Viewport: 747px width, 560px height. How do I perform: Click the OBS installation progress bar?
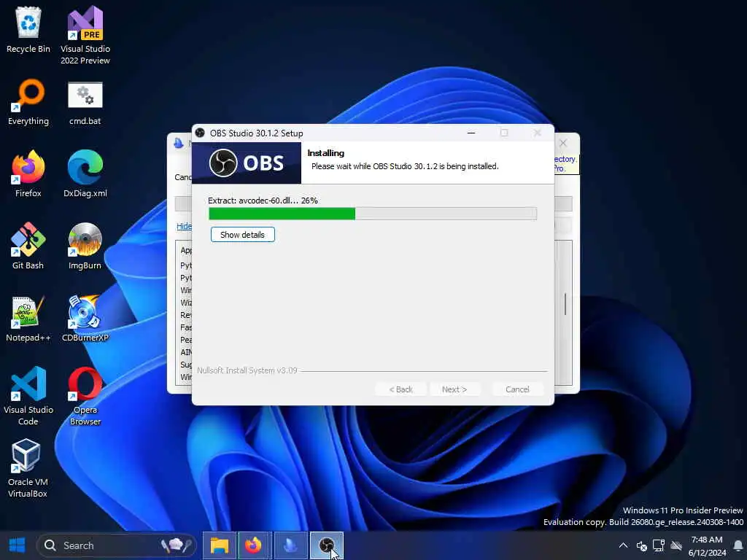[373, 214]
